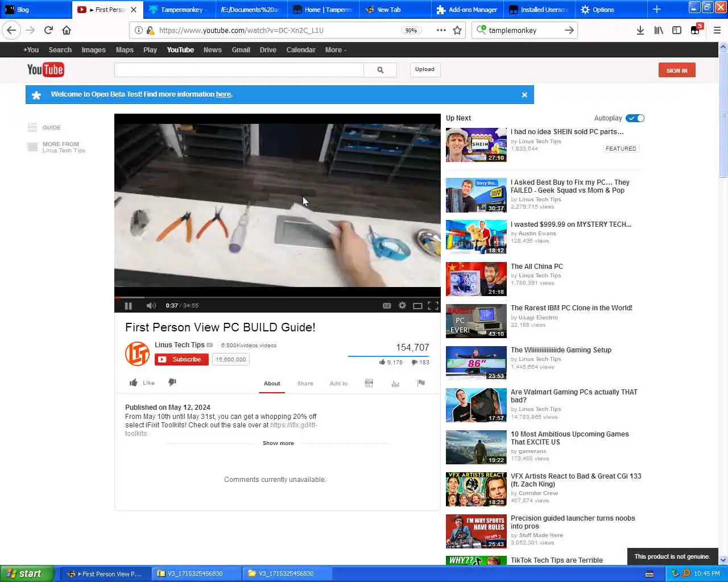Open the Firefox hamburger menu
Image resolution: width=728 pixels, height=582 pixels.
tap(717, 30)
